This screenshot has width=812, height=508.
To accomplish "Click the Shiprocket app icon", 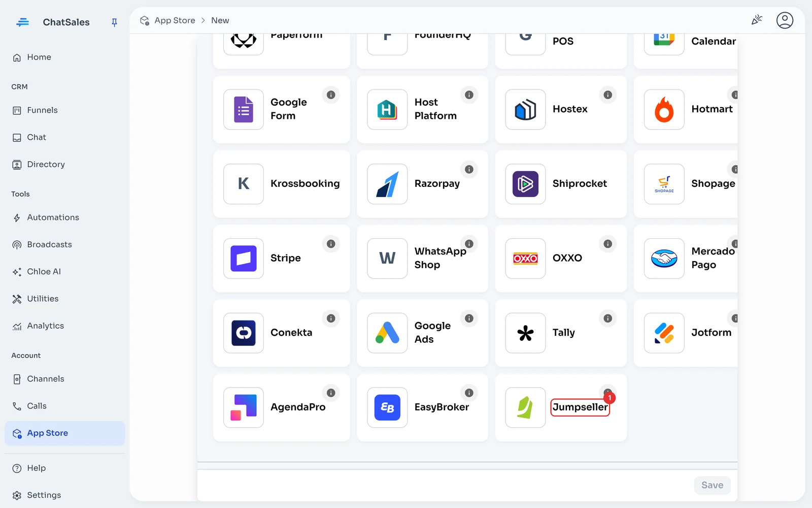I will tap(525, 184).
